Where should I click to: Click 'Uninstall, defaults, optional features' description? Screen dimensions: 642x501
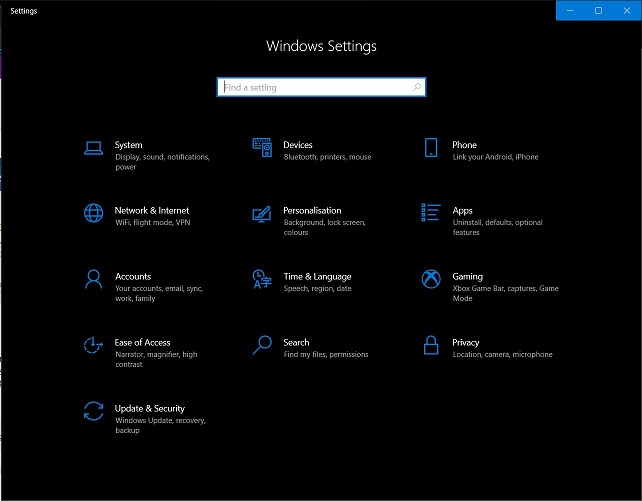point(497,227)
